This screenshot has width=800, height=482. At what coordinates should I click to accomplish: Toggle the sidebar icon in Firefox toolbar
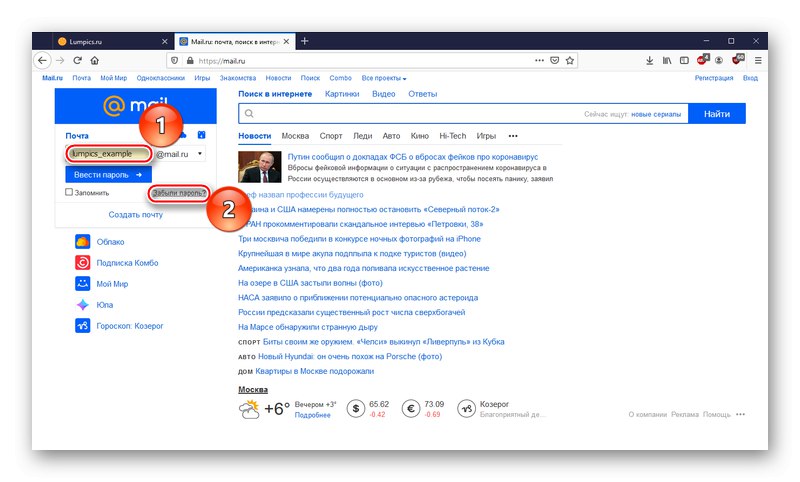click(x=684, y=60)
